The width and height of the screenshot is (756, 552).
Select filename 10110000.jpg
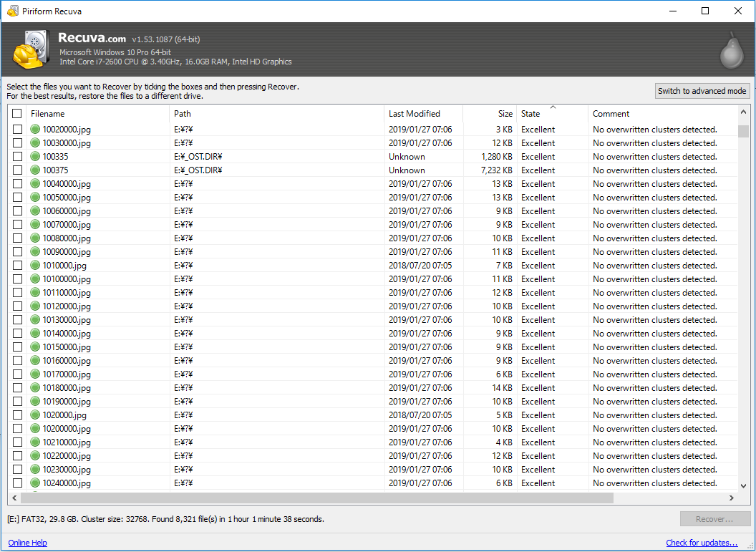click(67, 292)
